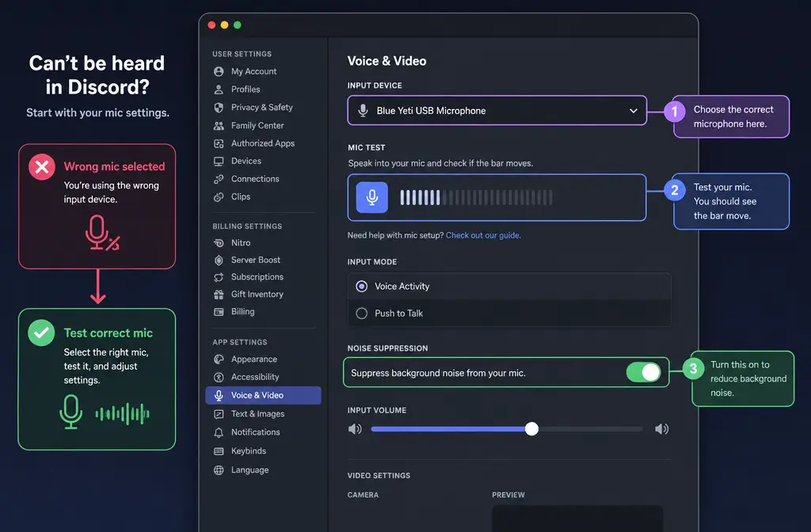Click the 'Suppress background noise from your mic.' text

[438, 374]
